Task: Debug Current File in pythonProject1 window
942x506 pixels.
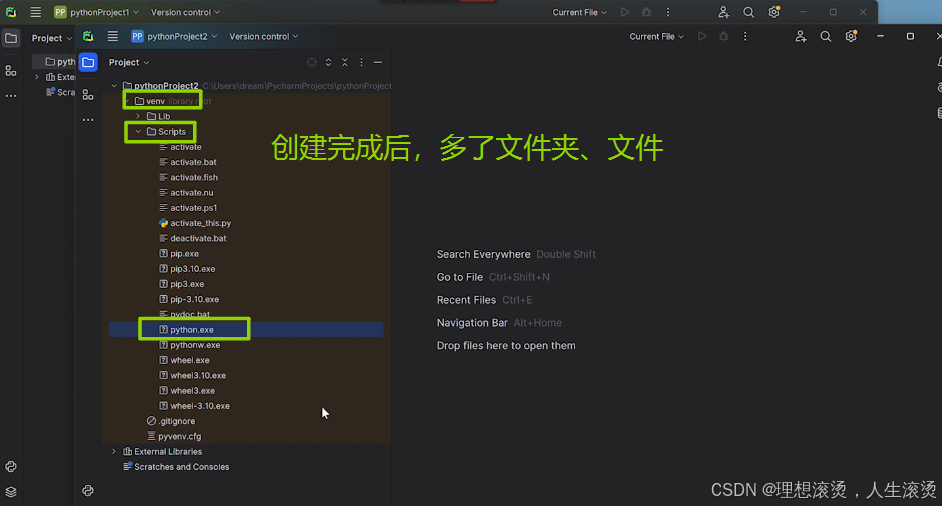Action: [646, 12]
